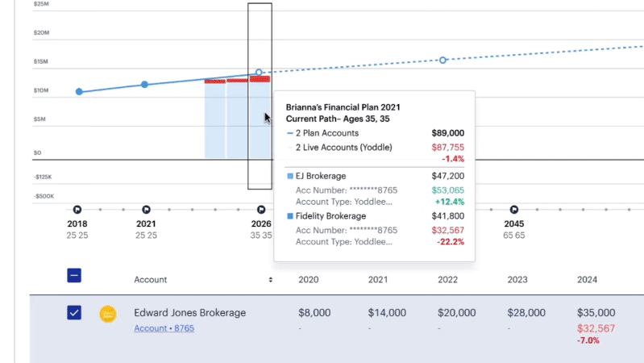This screenshot has width=644, height=363.
Task: Open the Account • 8765 link
Action: pyautogui.click(x=164, y=328)
